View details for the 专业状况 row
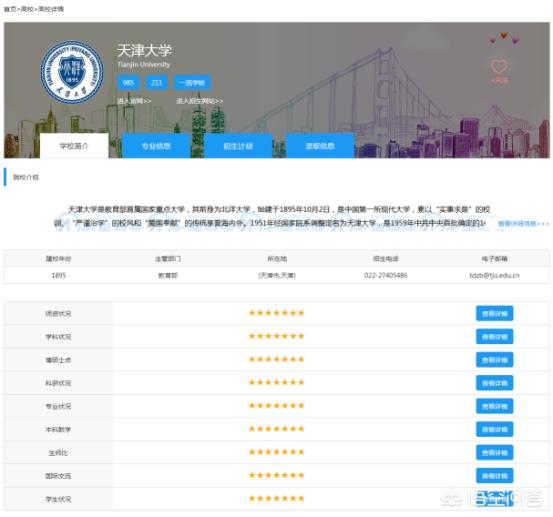553x517 pixels. [x=494, y=406]
